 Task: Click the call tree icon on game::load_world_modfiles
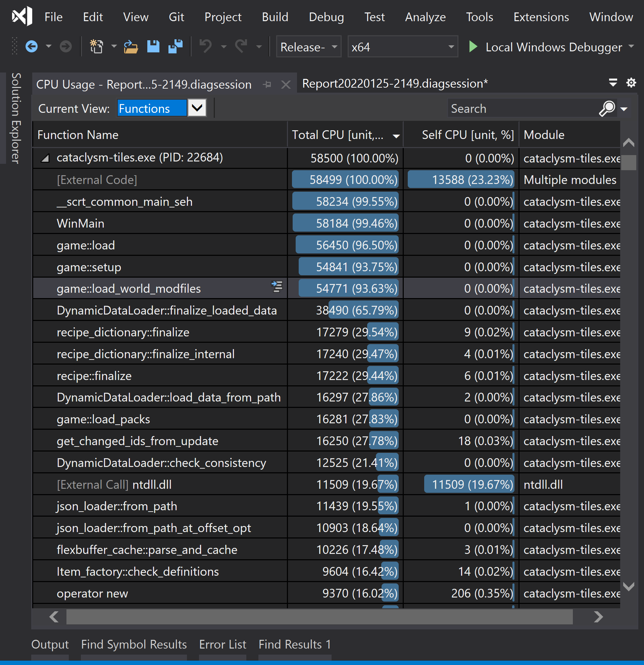(x=277, y=287)
